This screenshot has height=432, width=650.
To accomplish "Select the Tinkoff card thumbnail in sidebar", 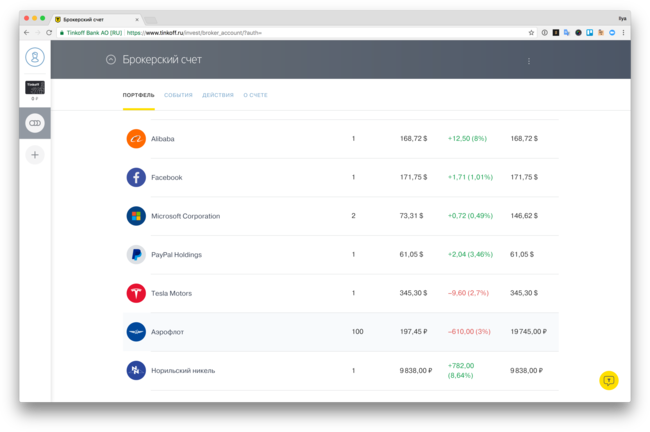I will (x=35, y=88).
